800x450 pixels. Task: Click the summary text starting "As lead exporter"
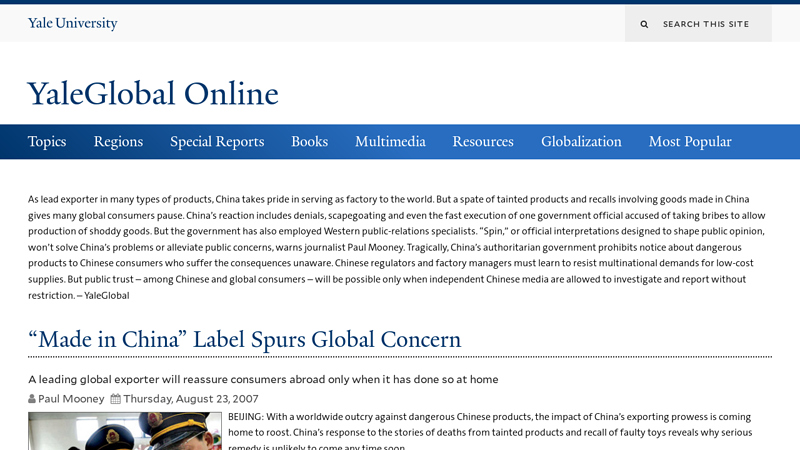397,247
